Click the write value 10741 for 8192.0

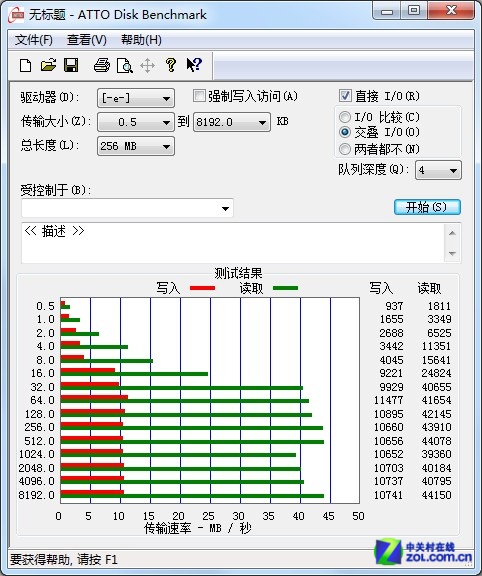click(x=389, y=495)
